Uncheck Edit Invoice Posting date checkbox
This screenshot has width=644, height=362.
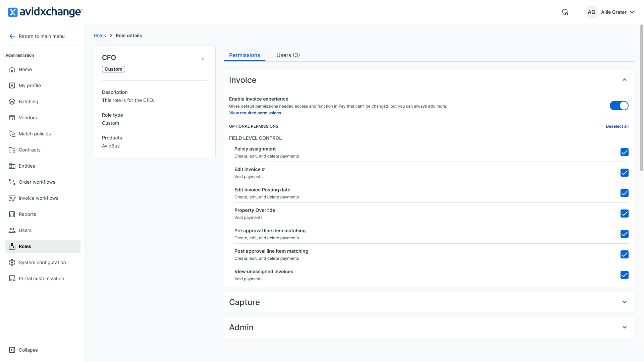(624, 193)
